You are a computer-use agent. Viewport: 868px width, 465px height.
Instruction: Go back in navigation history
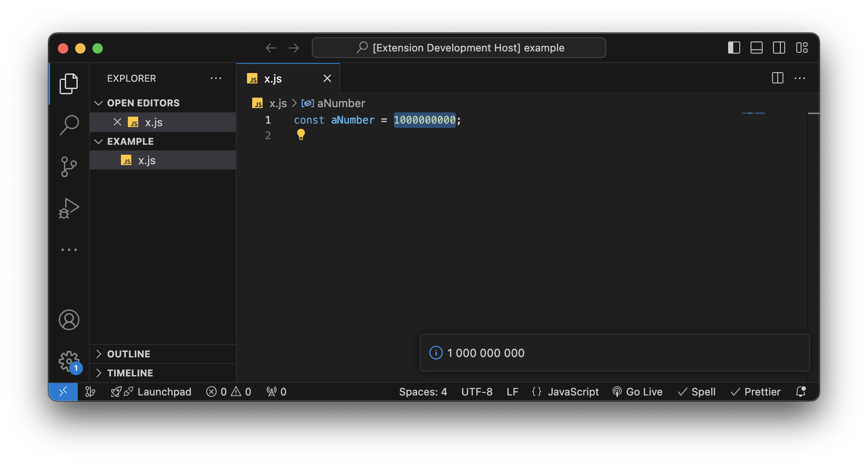271,48
